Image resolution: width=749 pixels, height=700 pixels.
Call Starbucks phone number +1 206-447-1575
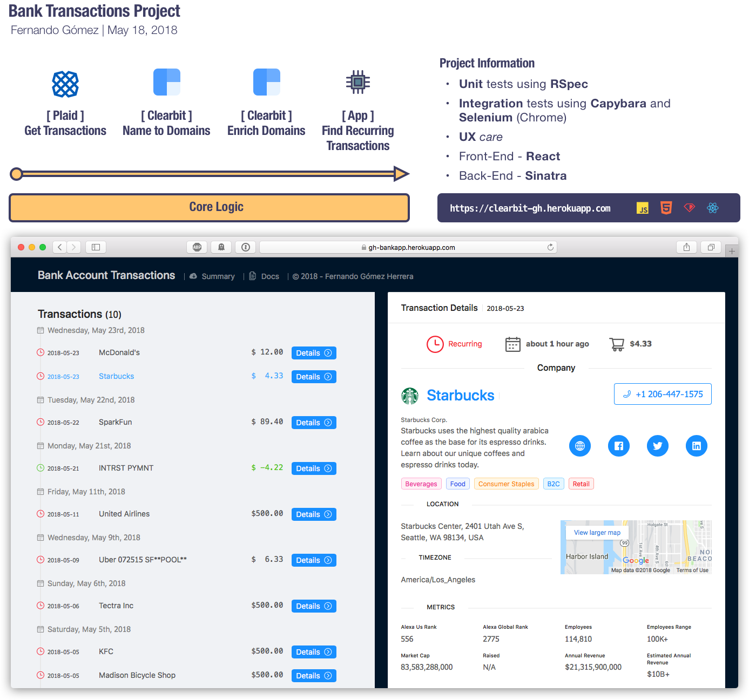663,394
